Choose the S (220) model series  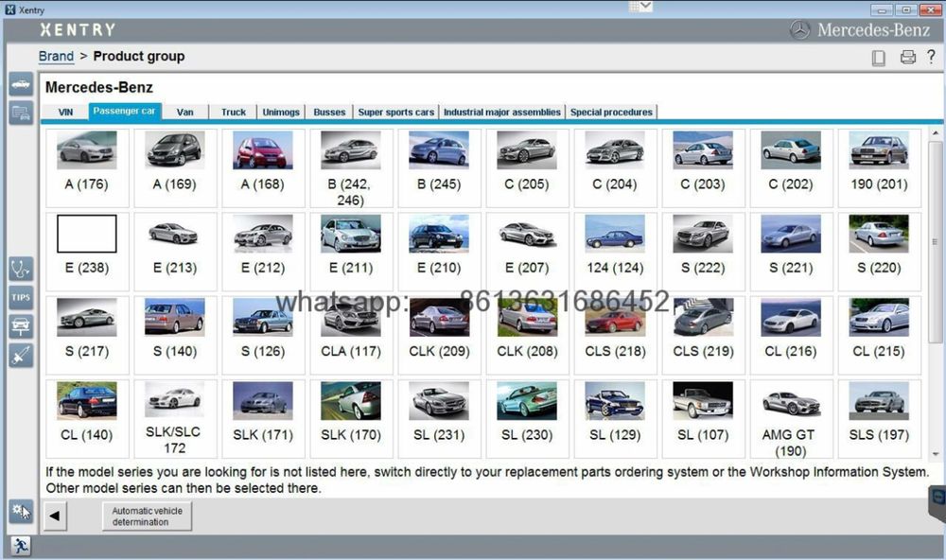880,252
